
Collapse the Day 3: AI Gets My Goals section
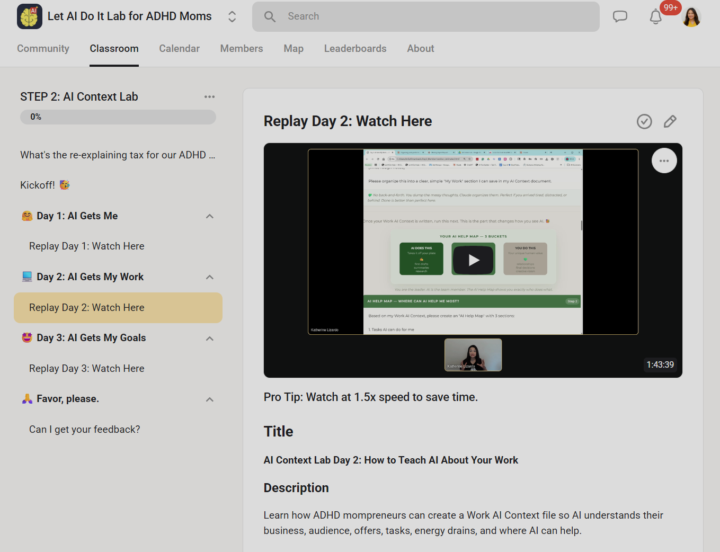pyautogui.click(x=209, y=338)
